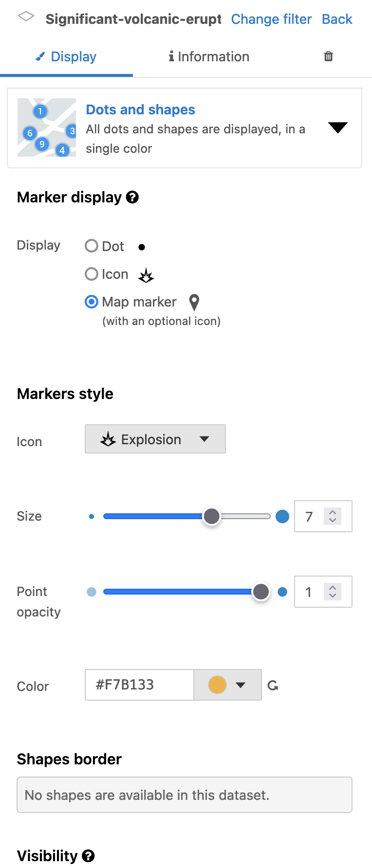This screenshot has width=372, height=868.
Task: Click the Dots and shapes map thumbnail
Action: point(47,127)
